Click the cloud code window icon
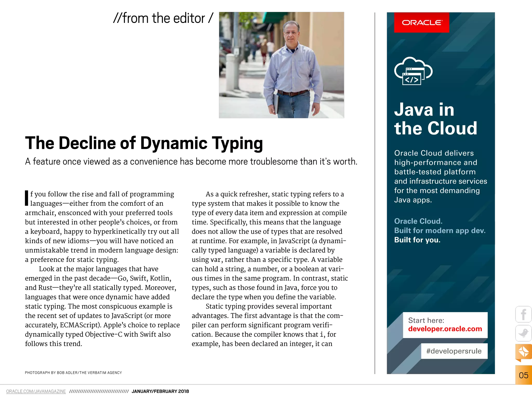Image resolution: width=532 pixels, height=399 pixels. 413,71
